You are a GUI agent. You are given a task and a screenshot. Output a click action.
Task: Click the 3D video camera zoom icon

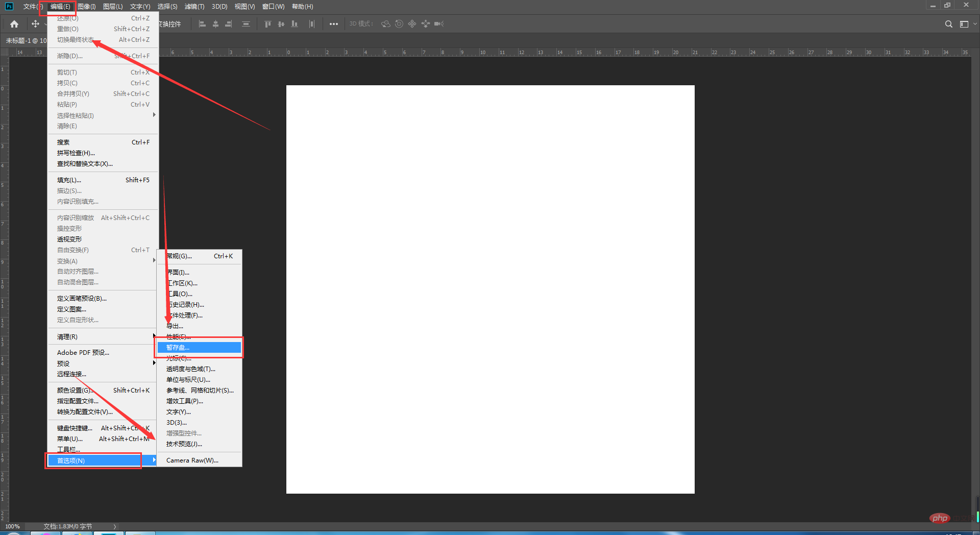(439, 24)
